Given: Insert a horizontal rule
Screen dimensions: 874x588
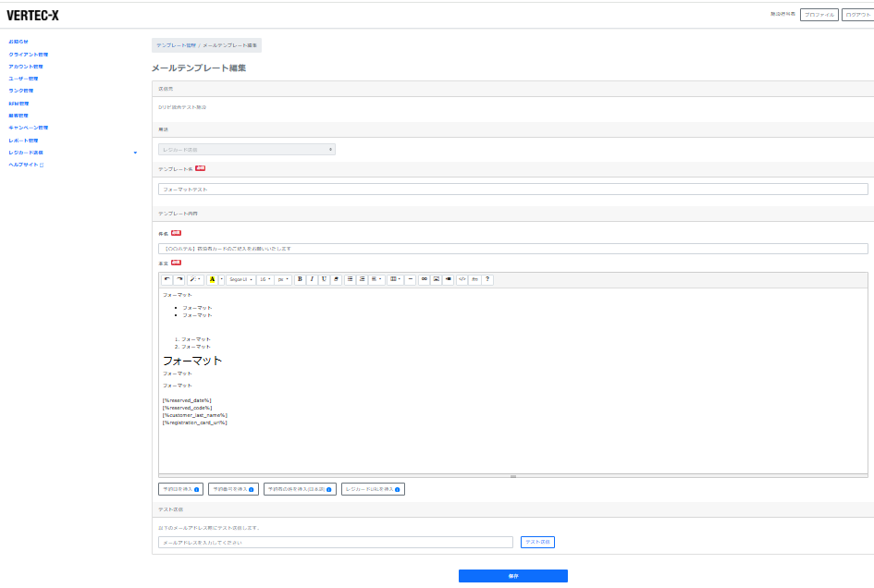Looking at the screenshot, I should pos(411,279).
